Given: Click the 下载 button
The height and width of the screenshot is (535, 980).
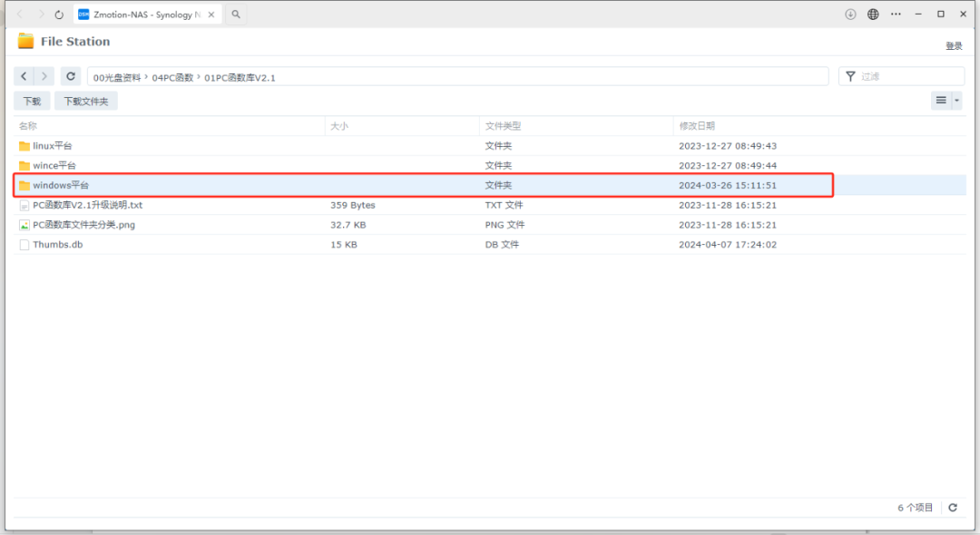Looking at the screenshot, I should pyautogui.click(x=31, y=101).
